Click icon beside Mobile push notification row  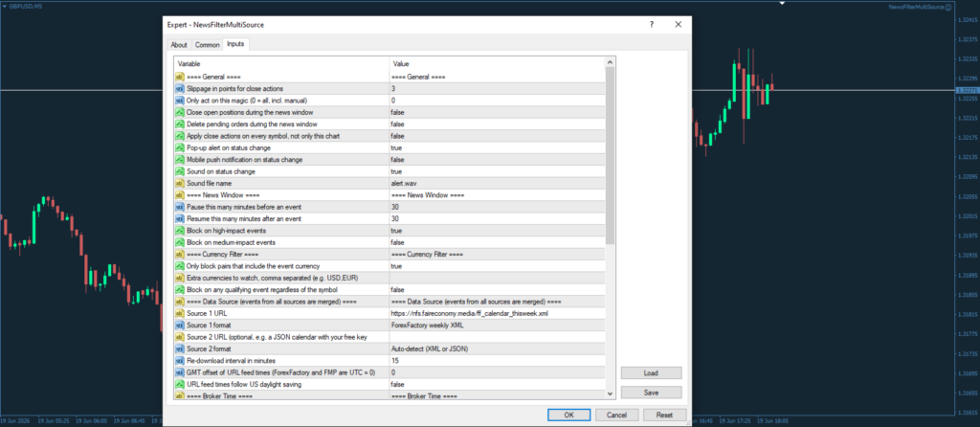(x=179, y=160)
